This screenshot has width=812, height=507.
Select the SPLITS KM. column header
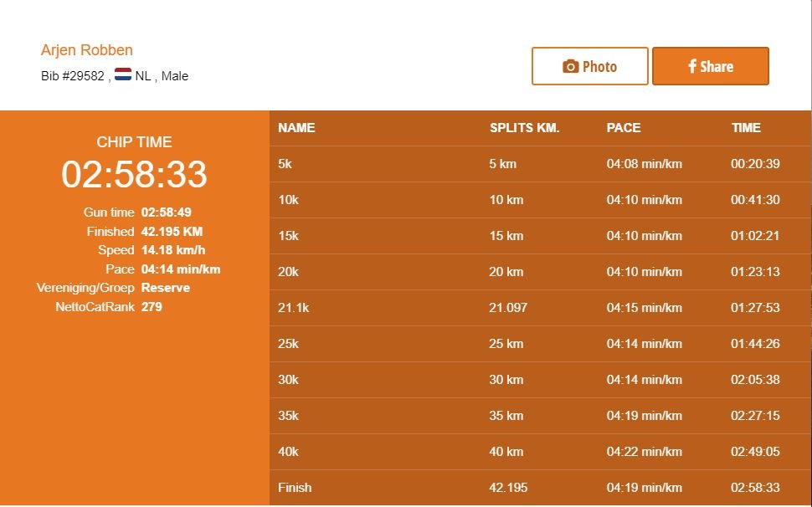click(x=524, y=128)
